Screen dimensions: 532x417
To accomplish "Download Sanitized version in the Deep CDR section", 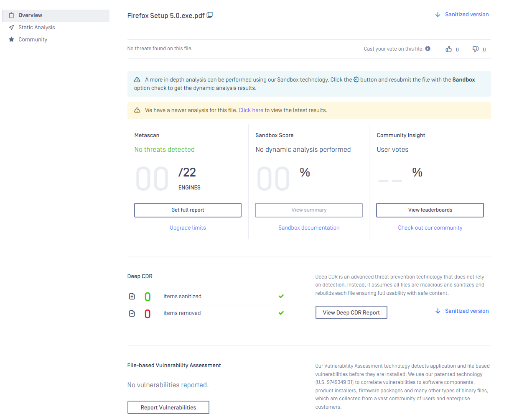I will (462, 311).
